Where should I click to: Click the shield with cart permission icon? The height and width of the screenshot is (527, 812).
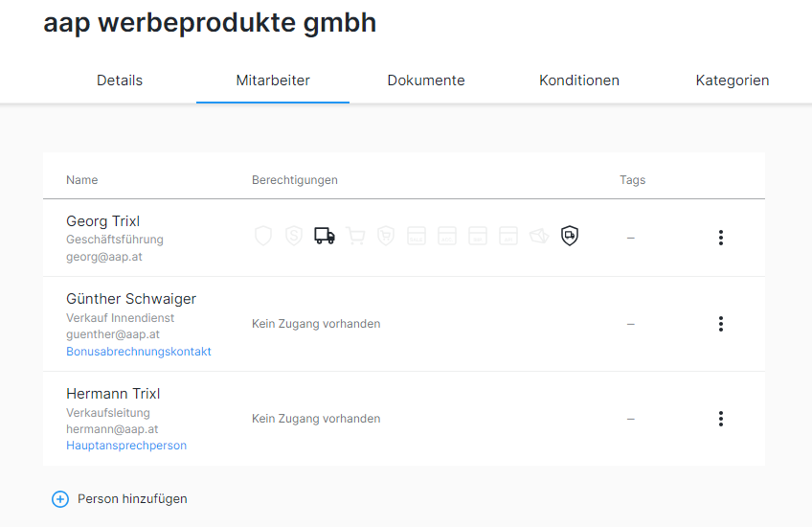coord(386,236)
